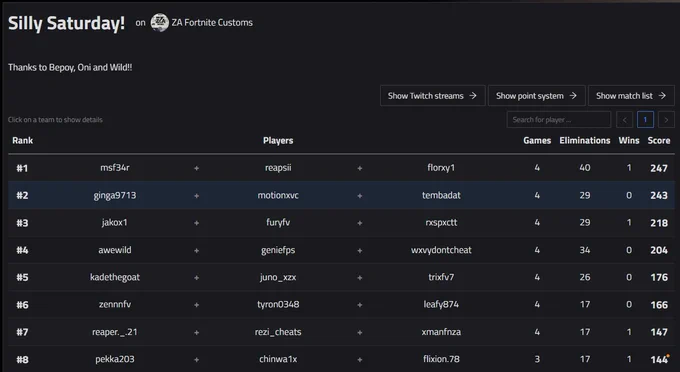Click the Games column header
This screenshot has height=372, width=680.
click(537, 140)
